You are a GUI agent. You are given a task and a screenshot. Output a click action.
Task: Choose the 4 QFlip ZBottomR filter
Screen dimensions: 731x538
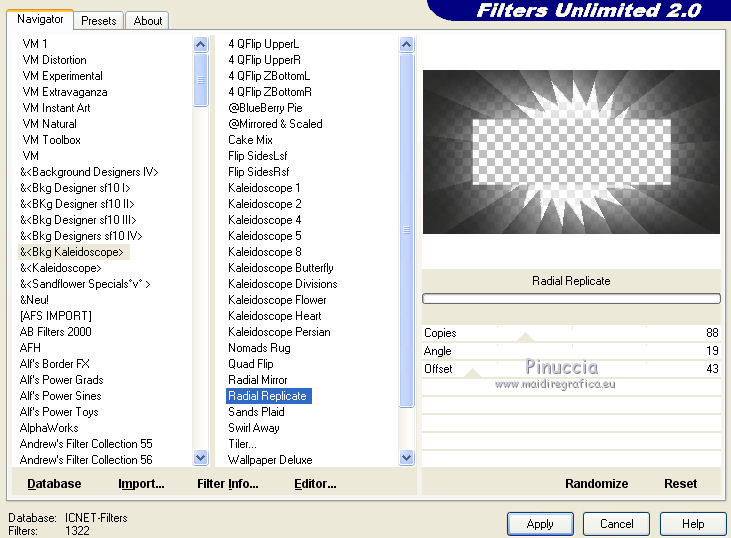point(270,92)
